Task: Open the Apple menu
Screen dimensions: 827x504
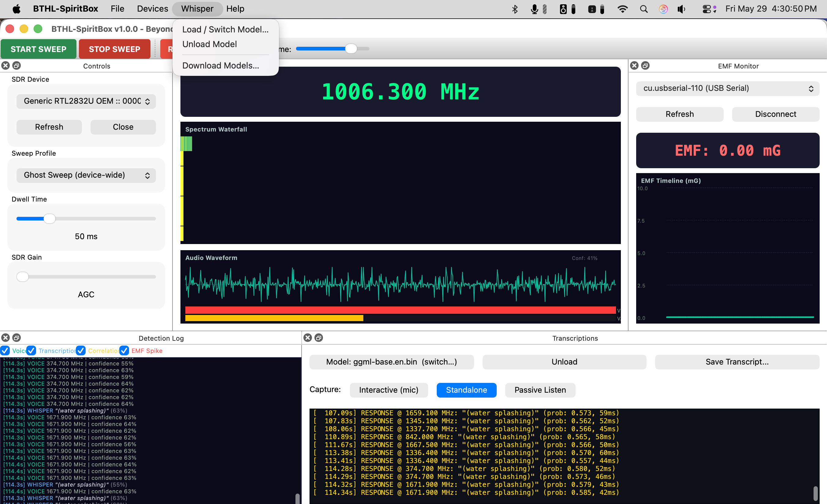Action: pyautogui.click(x=16, y=9)
